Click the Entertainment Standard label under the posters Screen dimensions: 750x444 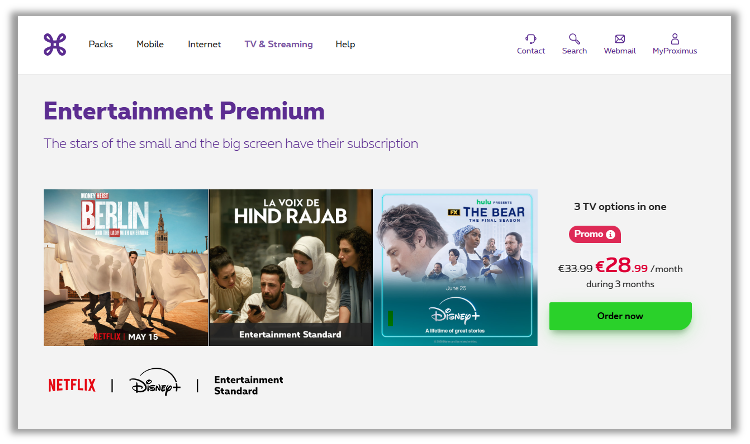[248, 385]
